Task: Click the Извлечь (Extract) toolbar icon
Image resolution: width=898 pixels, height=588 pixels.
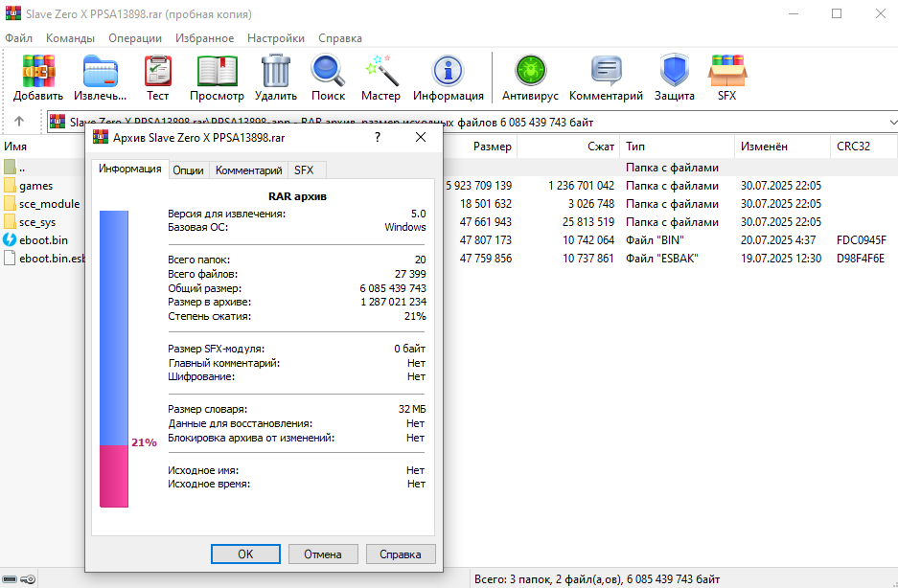Action: (x=101, y=72)
